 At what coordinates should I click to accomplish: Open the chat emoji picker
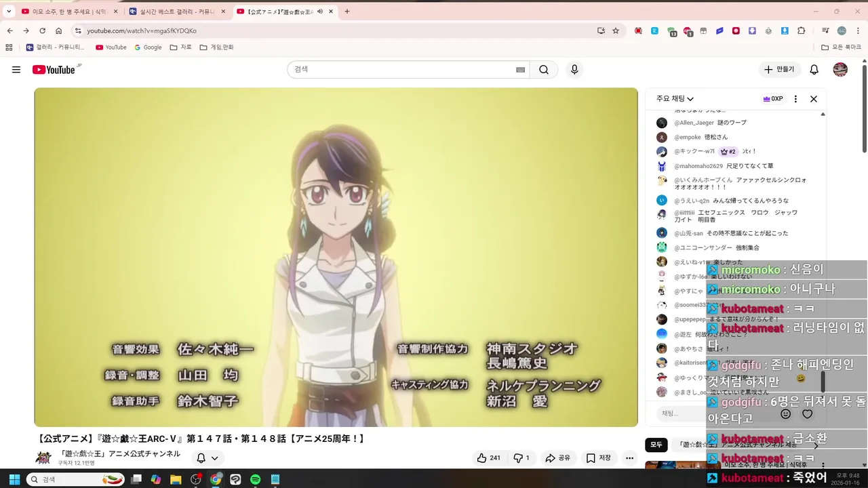pyautogui.click(x=786, y=413)
